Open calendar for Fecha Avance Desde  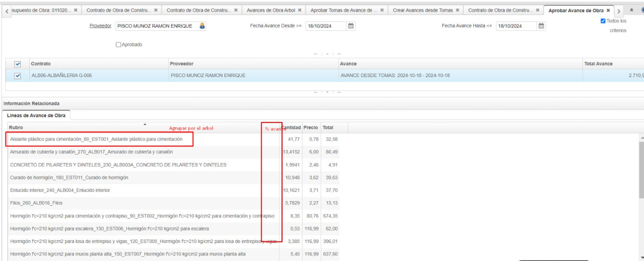[351, 26]
